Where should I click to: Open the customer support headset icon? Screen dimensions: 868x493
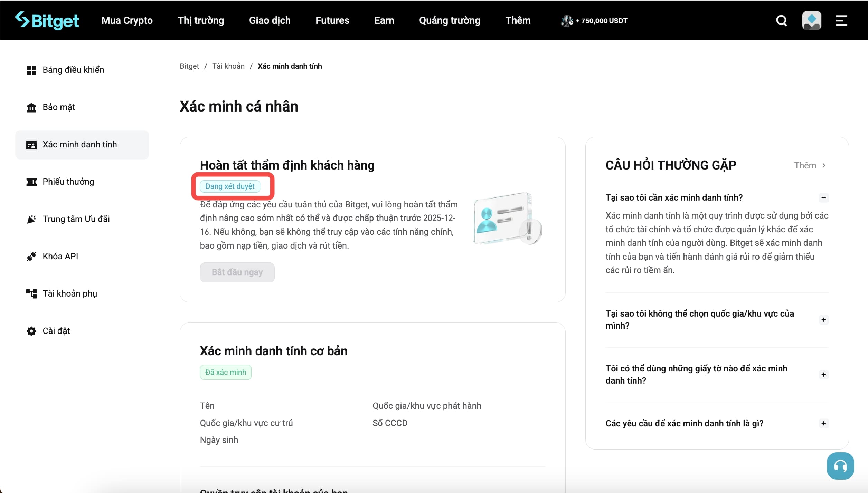841,465
